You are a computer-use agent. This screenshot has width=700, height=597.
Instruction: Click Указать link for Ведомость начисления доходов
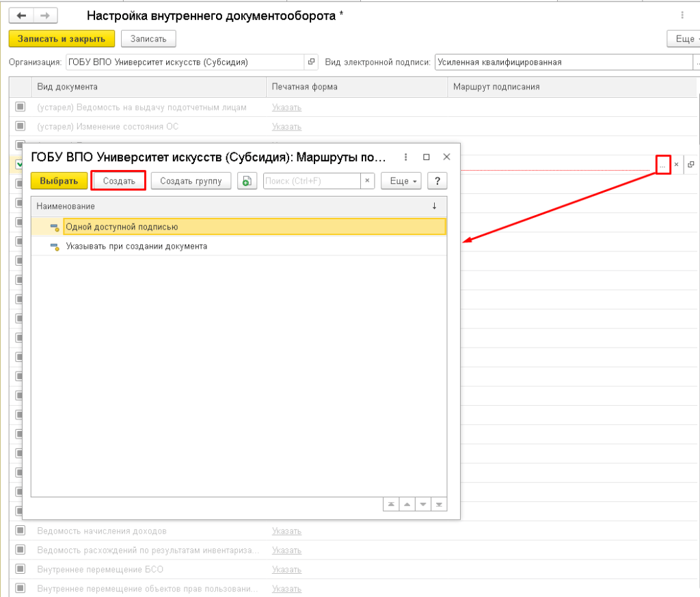(286, 531)
